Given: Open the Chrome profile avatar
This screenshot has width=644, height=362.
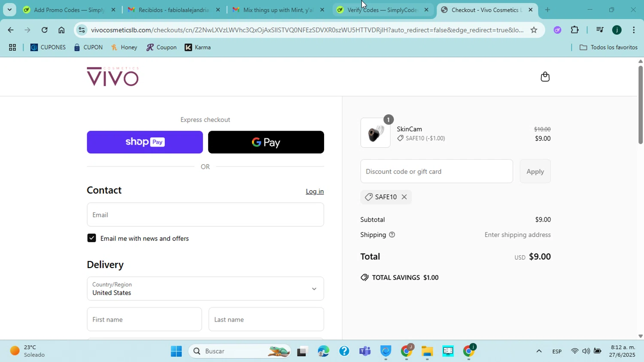Looking at the screenshot, I should (617, 30).
